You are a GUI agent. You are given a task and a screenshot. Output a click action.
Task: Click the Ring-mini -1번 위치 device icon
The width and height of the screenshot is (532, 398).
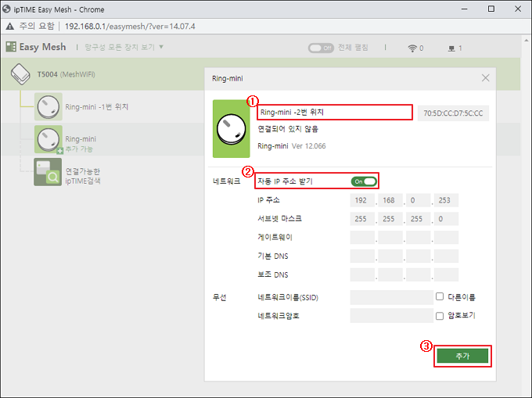[49, 107]
